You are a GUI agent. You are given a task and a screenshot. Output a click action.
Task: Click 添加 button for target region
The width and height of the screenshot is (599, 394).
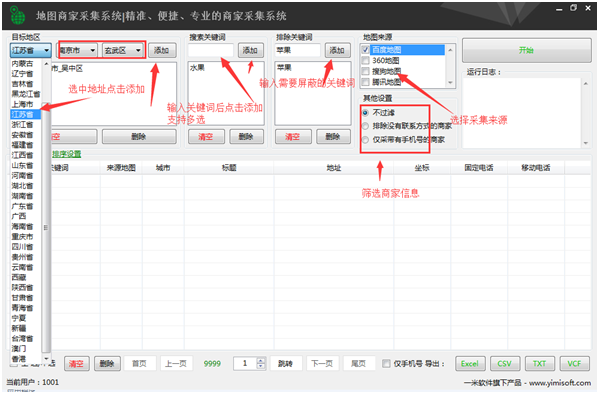[x=162, y=50]
